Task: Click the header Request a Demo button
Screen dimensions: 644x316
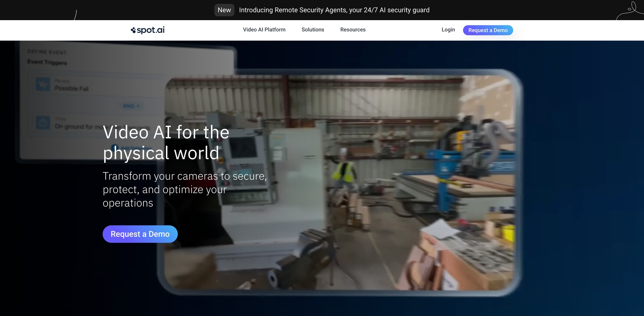Action: pos(488,30)
